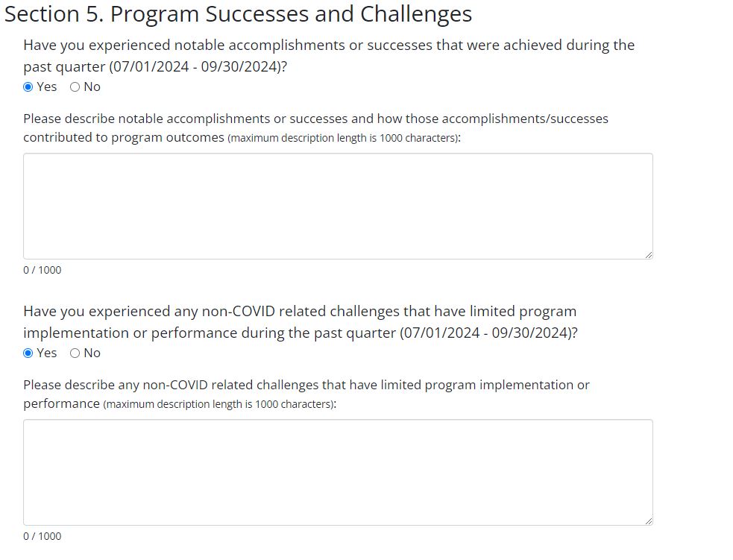Select Yes radio for notable accomplishments question
The width and height of the screenshot is (733, 560).
click(28, 87)
